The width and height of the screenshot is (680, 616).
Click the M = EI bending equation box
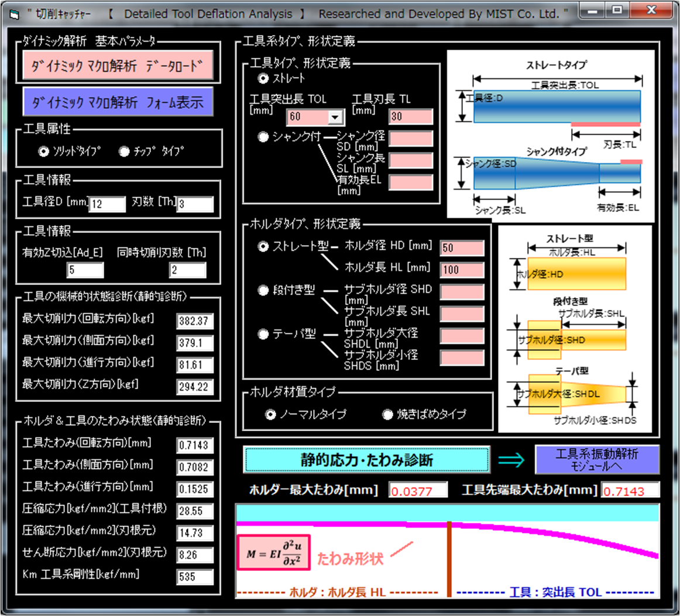click(274, 552)
